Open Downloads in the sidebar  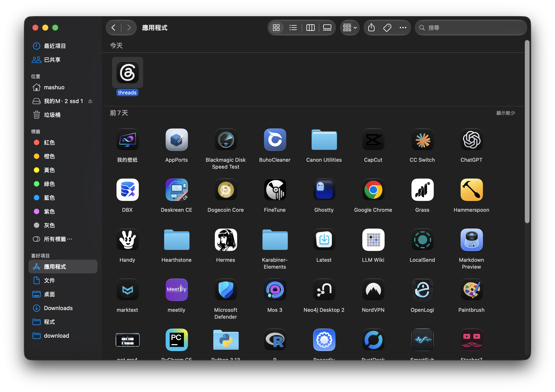tap(63, 308)
